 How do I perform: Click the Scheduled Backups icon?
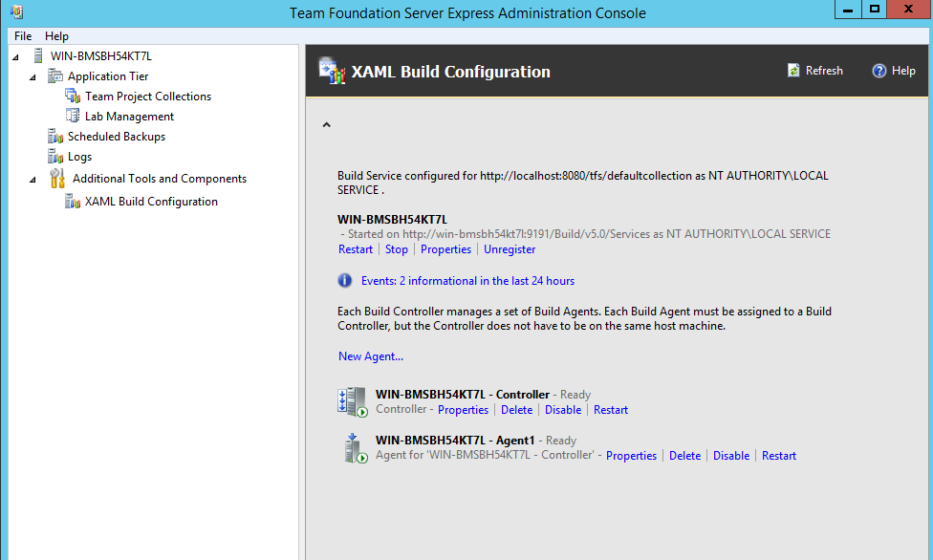tap(55, 137)
